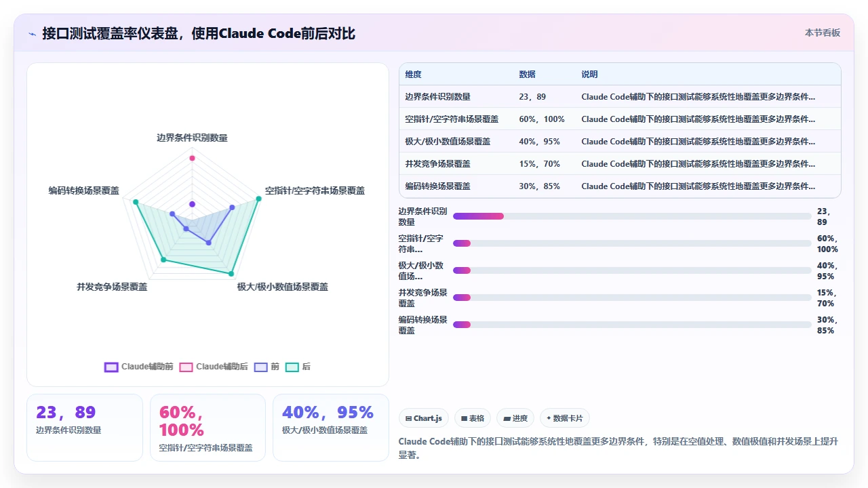Click the table value 40%，95%
The height and width of the screenshot is (488, 868).
(539, 142)
